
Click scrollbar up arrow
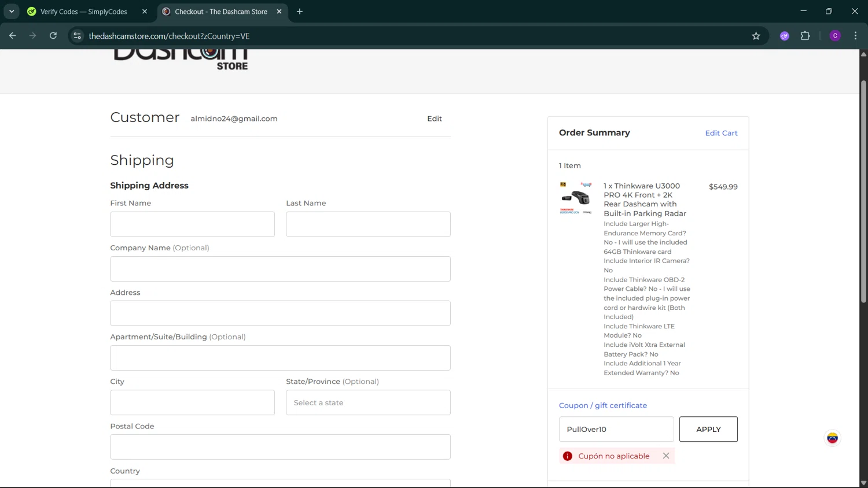pos(863,54)
